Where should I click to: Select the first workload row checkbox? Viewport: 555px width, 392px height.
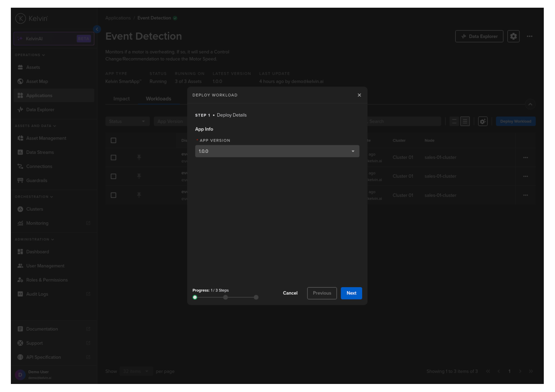[x=114, y=157]
